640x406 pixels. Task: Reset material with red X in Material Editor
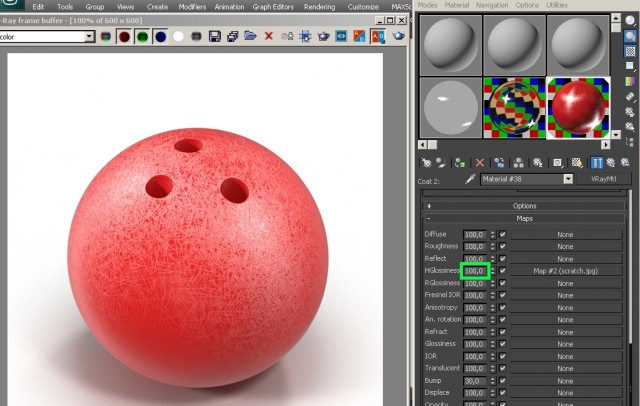coord(480,163)
